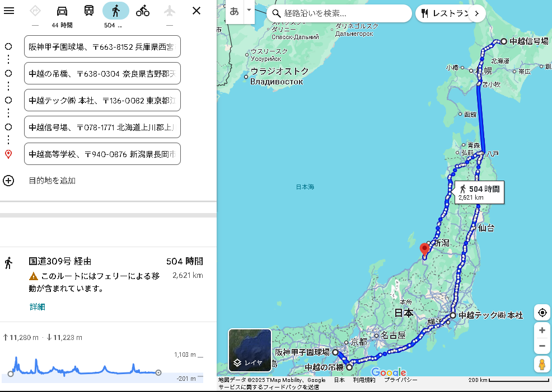Viewport: 552px width, 392px height.
Task: Click the 新潟 city label on map
Action: [x=442, y=243]
